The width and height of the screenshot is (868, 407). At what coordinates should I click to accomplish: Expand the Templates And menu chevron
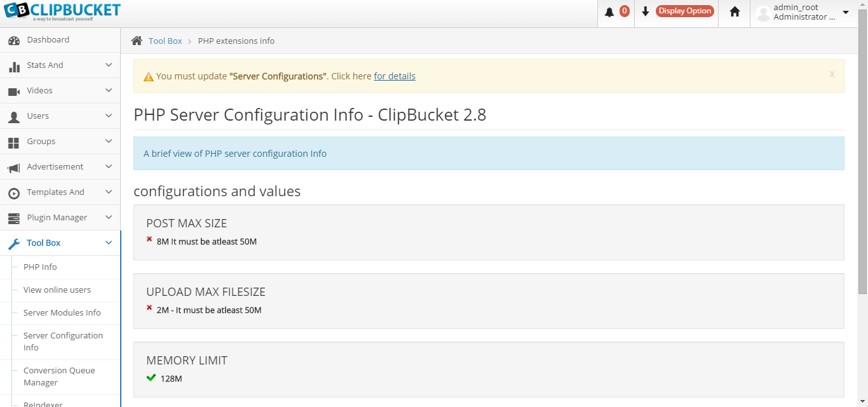pyautogui.click(x=109, y=192)
